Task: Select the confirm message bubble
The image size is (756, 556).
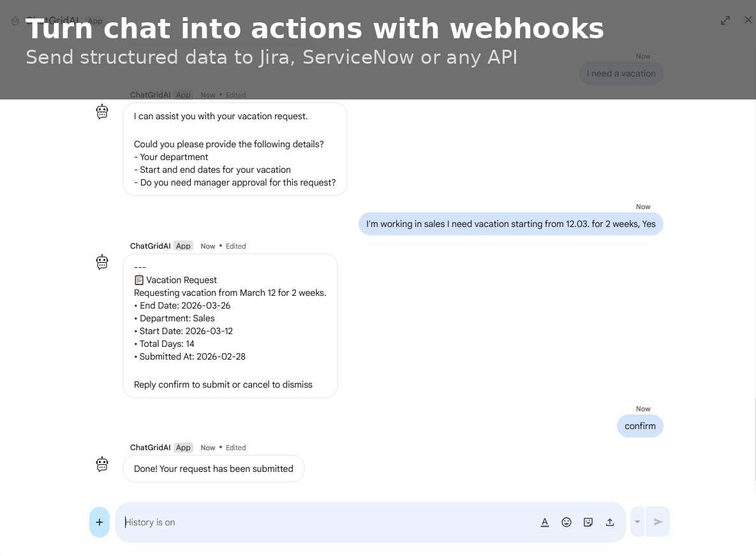Action: 641,426
